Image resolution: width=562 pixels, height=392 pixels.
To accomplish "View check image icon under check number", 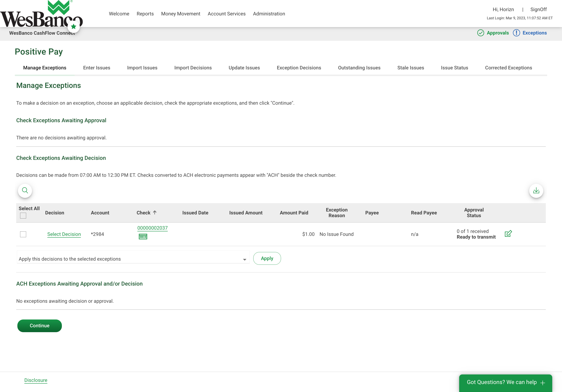I will pos(143,236).
